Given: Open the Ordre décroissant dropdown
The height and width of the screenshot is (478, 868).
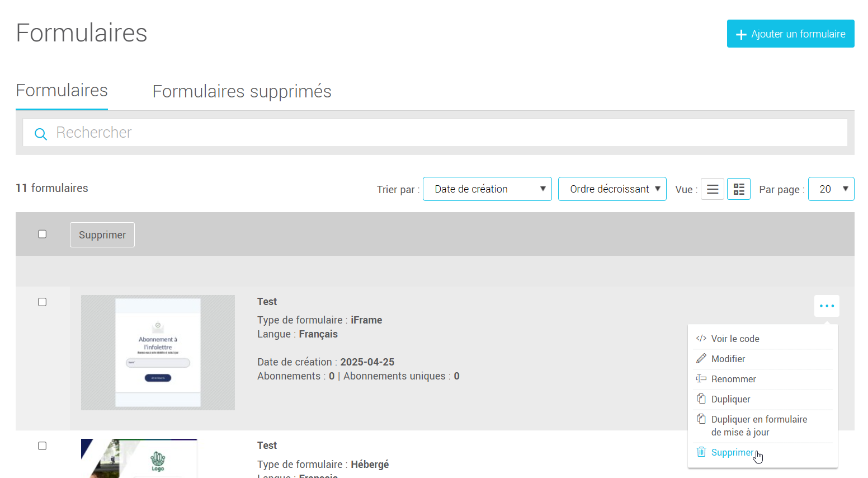Looking at the screenshot, I should 612,189.
